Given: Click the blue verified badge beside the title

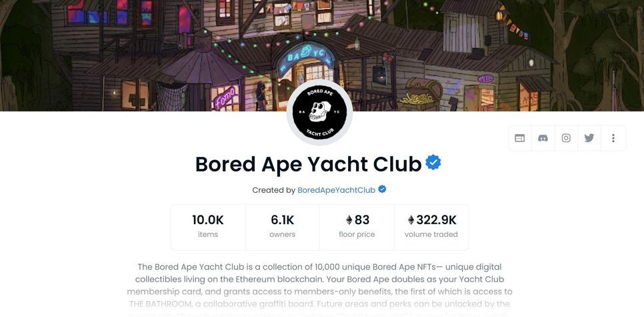Looking at the screenshot, I should point(433,162).
